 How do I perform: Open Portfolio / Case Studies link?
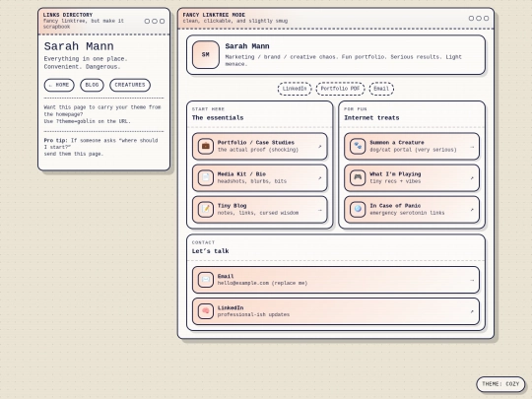(260, 146)
